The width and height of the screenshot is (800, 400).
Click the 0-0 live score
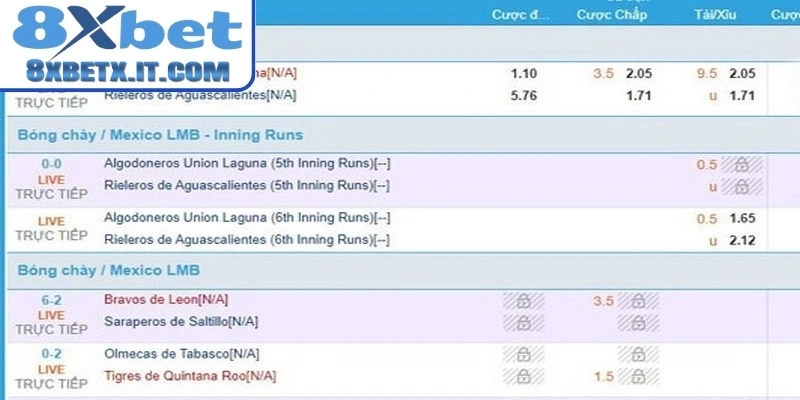tap(52, 164)
